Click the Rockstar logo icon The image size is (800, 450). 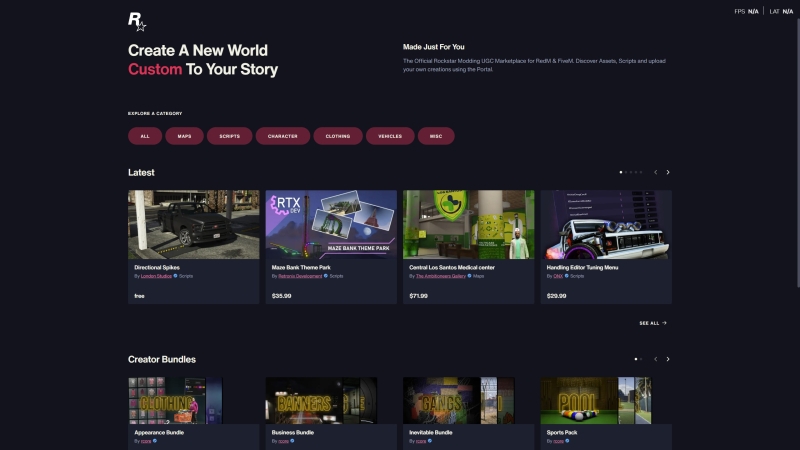pyautogui.click(x=137, y=20)
